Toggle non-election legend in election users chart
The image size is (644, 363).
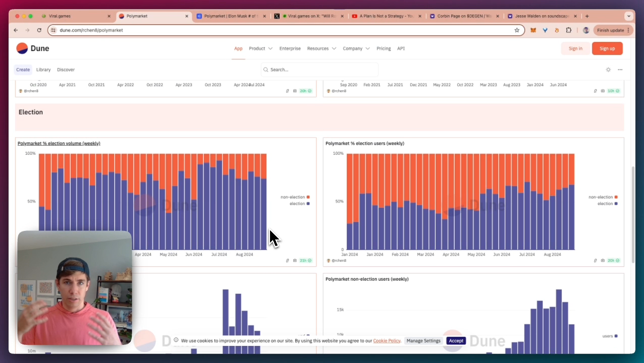point(603,197)
